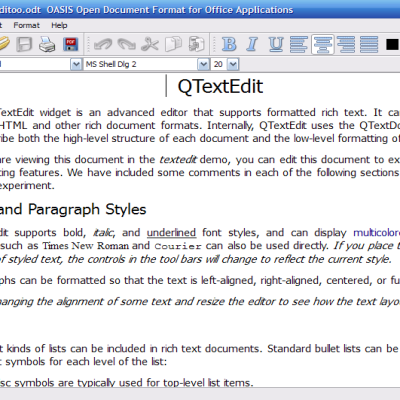400x400 pixels.
Task: Justify text alignment
Action: (369, 44)
